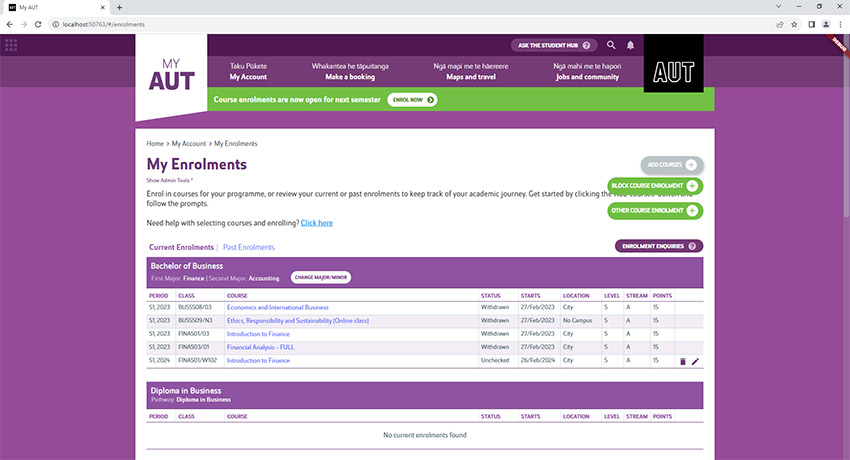Image resolution: width=850 pixels, height=460 pixels.
Task: Click the Block Course Enrolment button
Action: [x=654, y=186]
